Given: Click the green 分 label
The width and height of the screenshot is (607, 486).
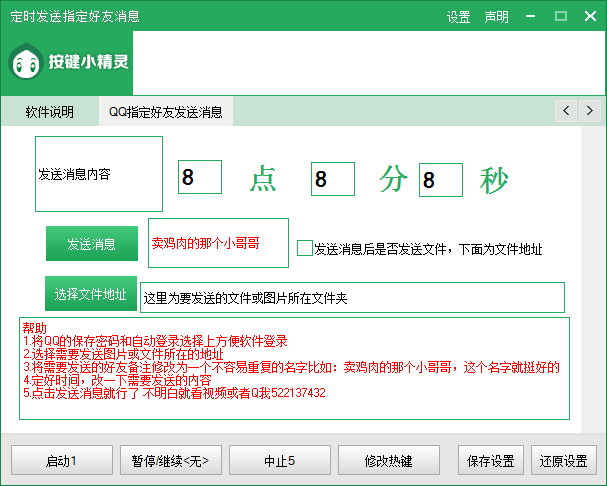Looking at the screenshot, I should [393, 178].
